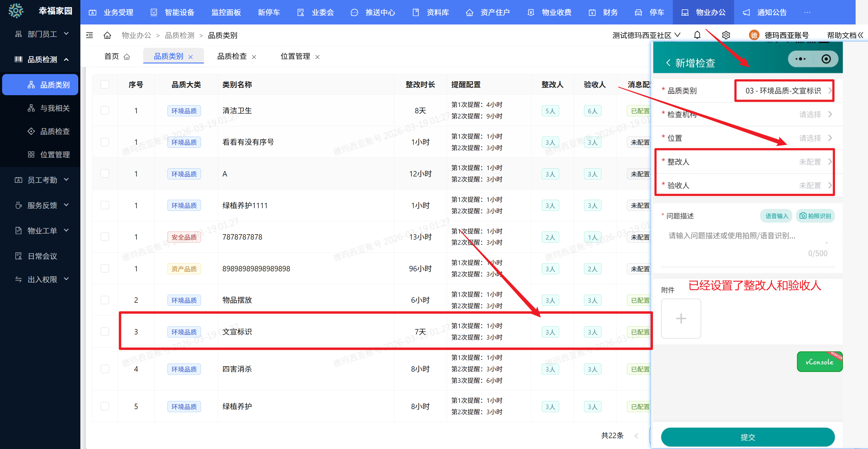Click the home icon in breadcrumb

coord(107,35)
